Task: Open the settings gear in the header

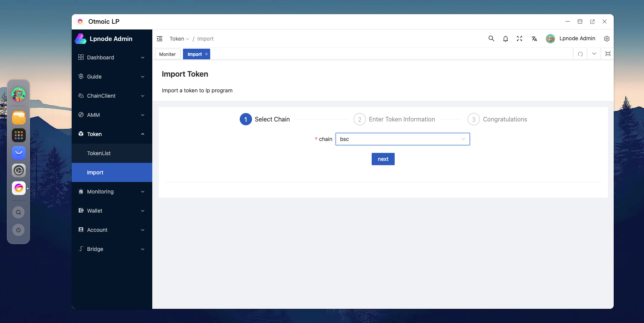Action: [606, 39]
